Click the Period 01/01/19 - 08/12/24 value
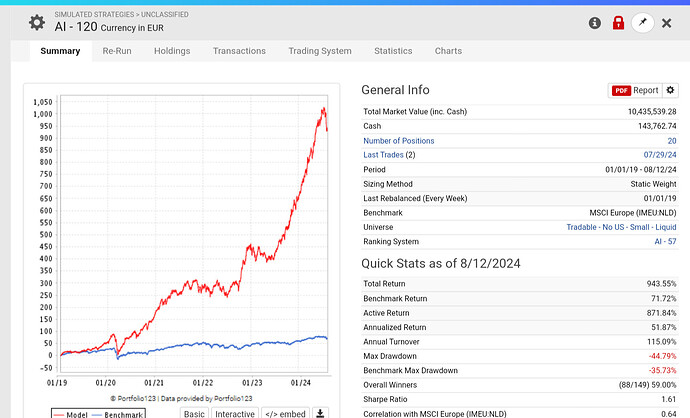This screenshot has height=418, width=690. pos(641,169)
